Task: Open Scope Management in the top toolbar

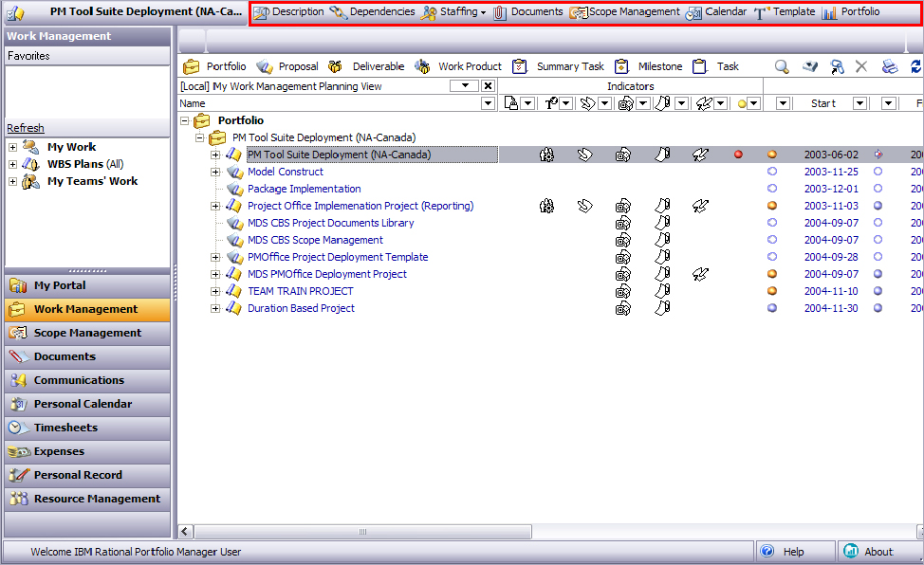Action: [x=624, y=11]
